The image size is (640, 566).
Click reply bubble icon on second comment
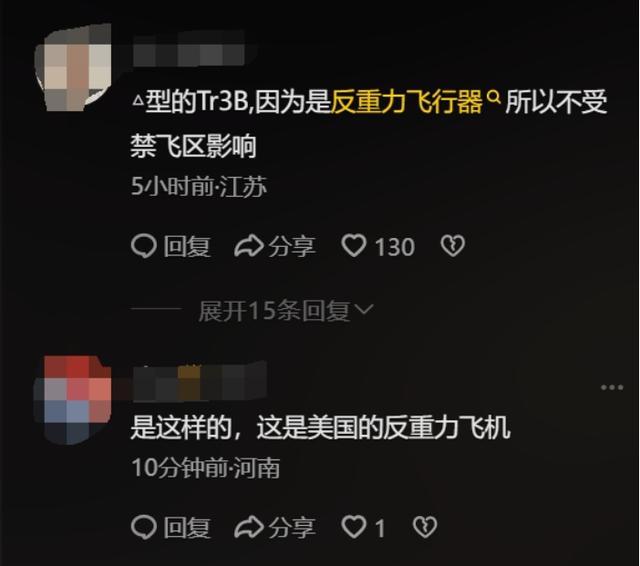point(144,527)
